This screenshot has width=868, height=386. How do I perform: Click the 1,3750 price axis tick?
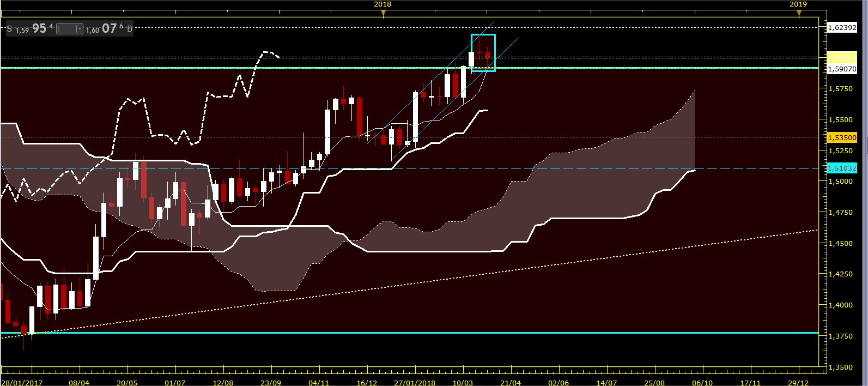tap(841, 336)
